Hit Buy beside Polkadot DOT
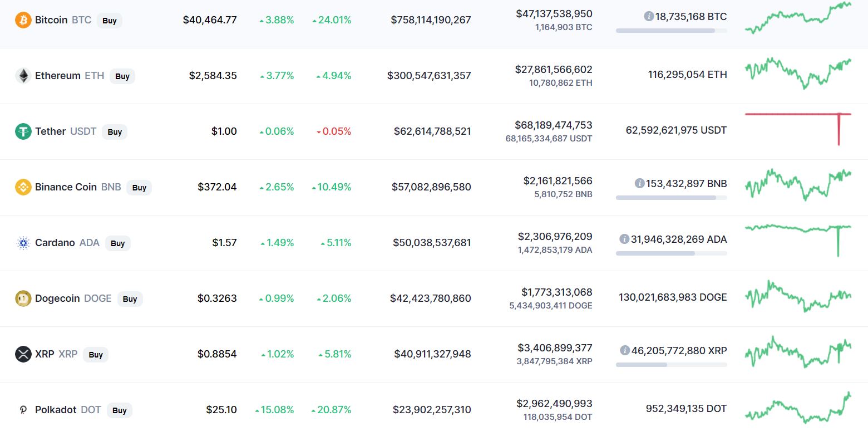The width and height of the screenshot is (868, 431). point(120,410)
